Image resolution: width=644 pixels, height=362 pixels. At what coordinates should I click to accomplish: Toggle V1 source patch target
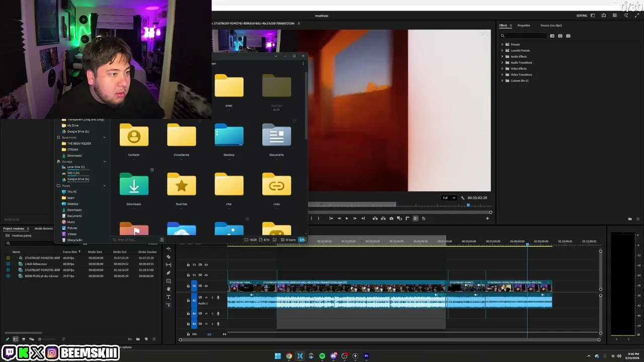click(x=194, y=286)
